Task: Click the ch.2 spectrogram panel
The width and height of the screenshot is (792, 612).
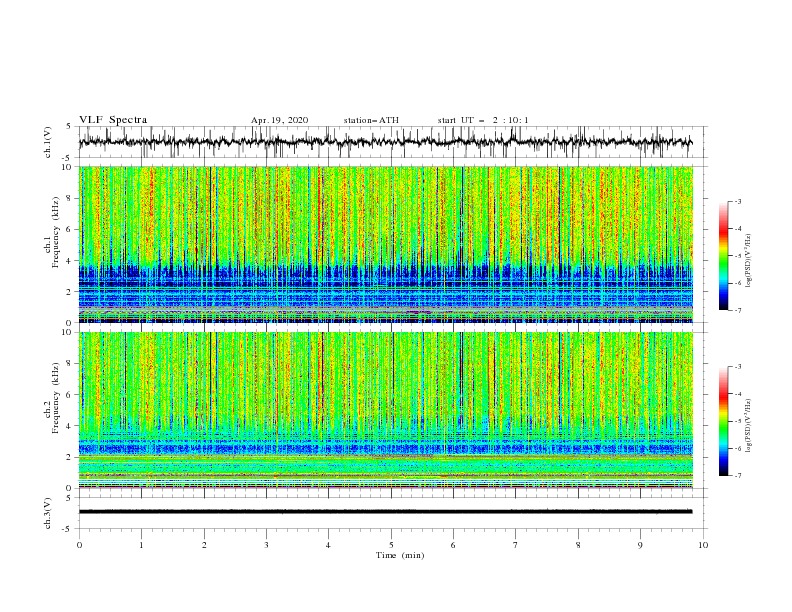Action: 386,410
